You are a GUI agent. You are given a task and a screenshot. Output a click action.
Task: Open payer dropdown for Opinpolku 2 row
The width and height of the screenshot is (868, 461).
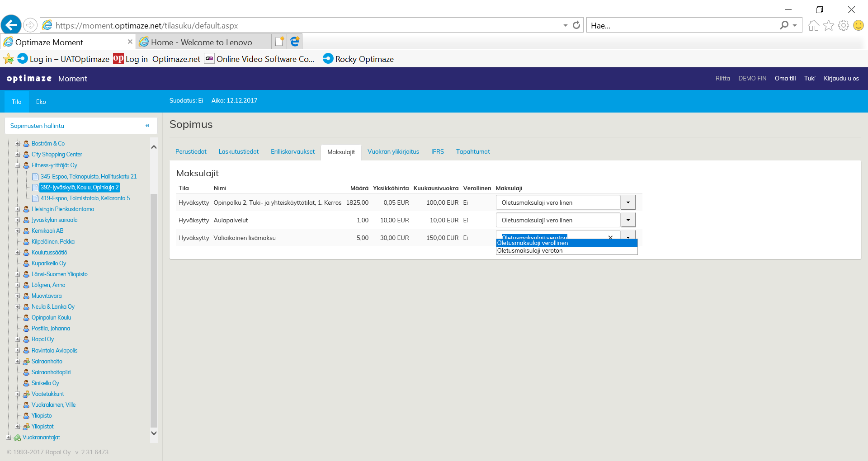click(x=627, y=202)
